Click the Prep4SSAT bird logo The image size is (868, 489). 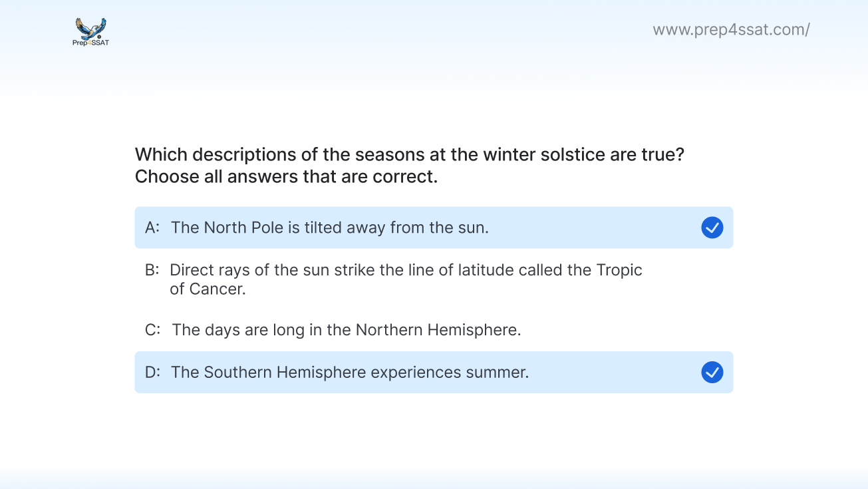[90, 28]
